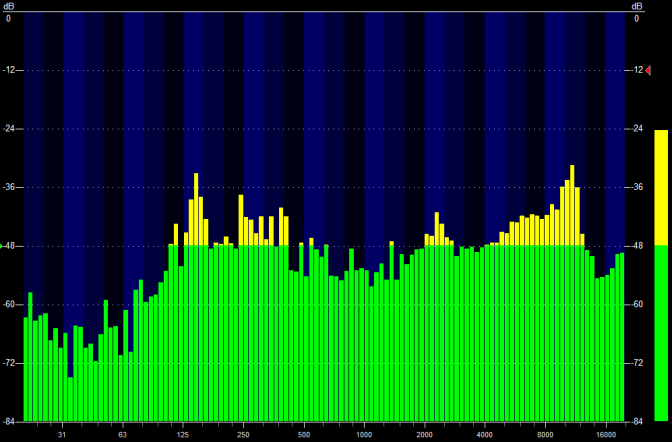The image size is (672, 442).
Task: Select the 1000 Hz frequency label
Action: pos(364,435)
